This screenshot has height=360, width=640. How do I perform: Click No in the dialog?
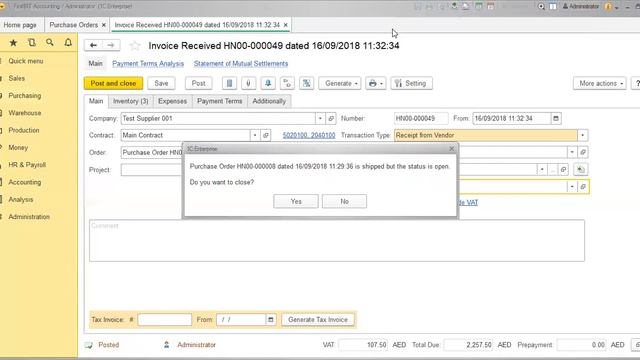click(344, 201)
